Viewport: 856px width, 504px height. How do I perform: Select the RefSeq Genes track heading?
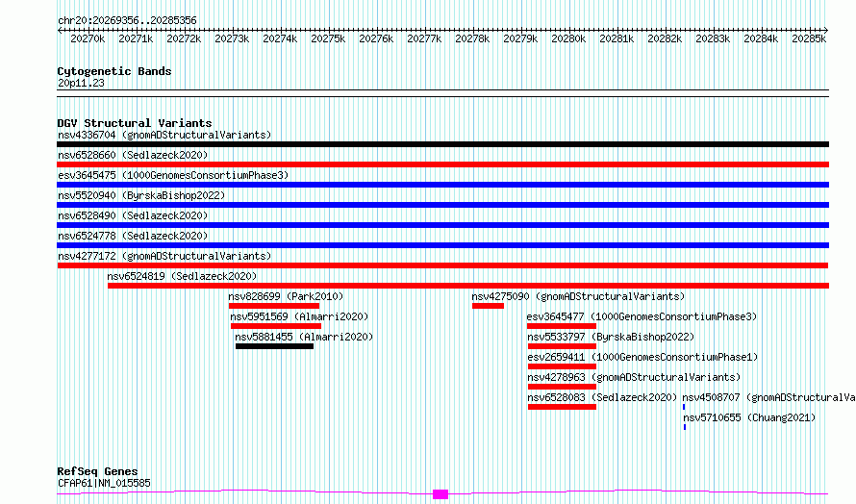[x=97, y=471]
